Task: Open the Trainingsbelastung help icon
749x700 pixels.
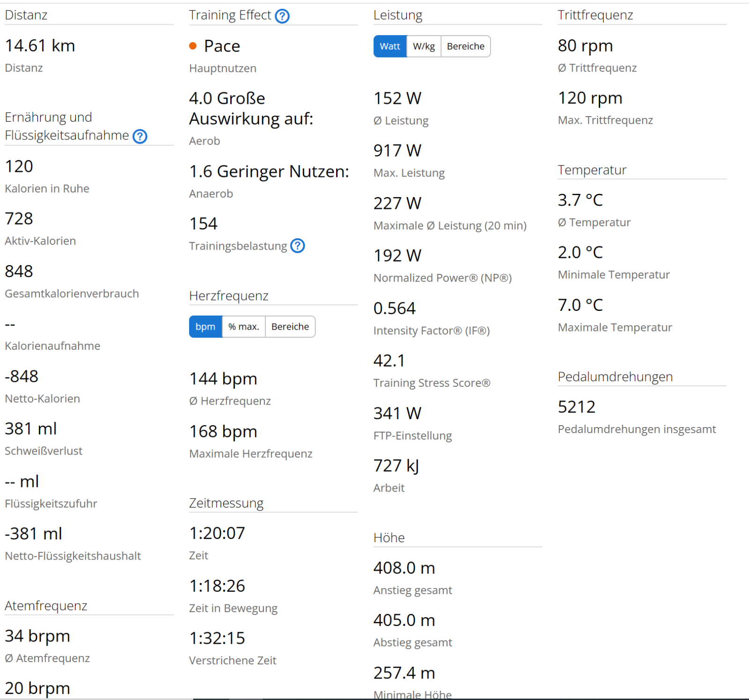Action: pos(297,246)
